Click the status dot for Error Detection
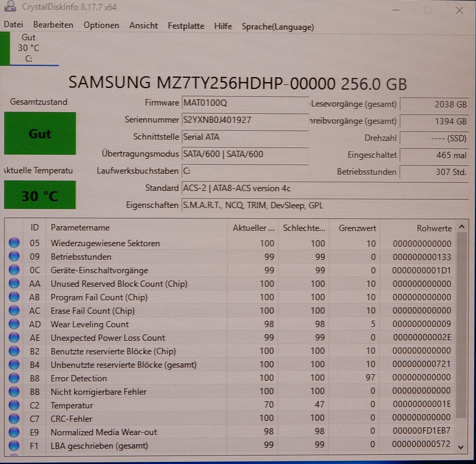 (14, 378)
